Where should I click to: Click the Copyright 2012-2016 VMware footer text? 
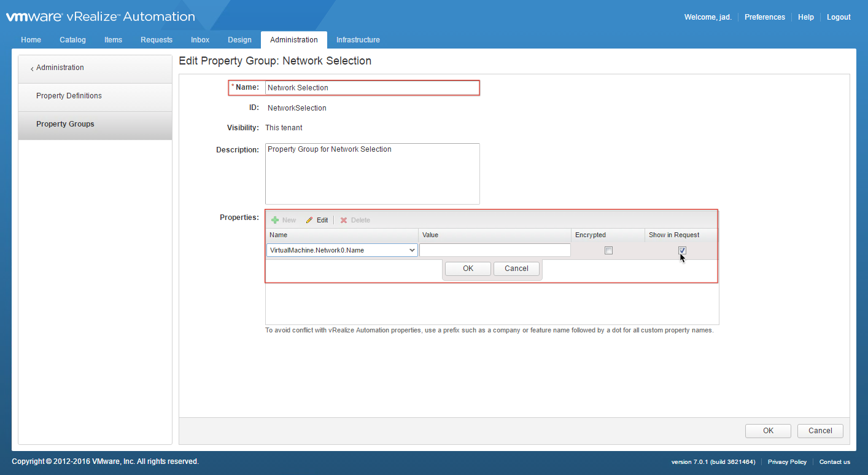click(106, 461)
